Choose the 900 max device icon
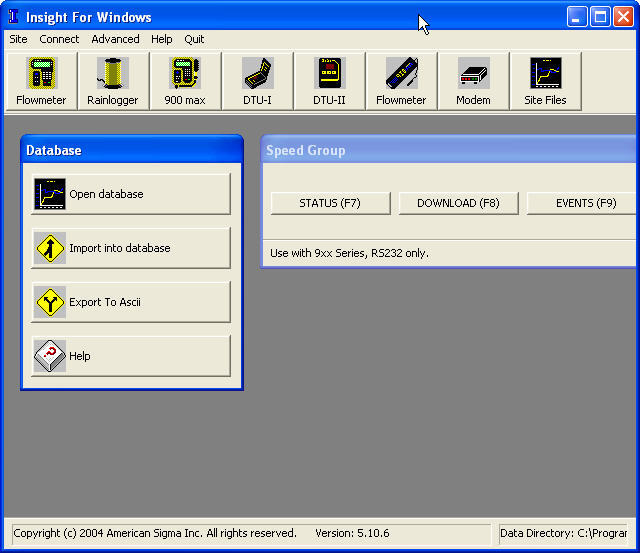Screen dimensions: 640x553 click(185, 81)
